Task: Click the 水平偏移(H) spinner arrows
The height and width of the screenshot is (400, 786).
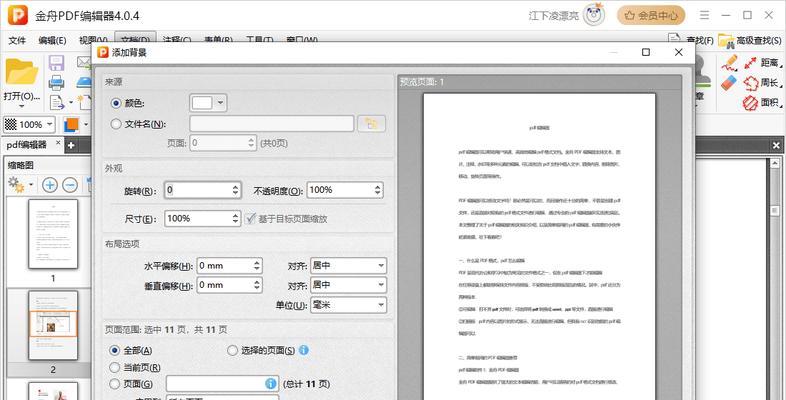Action: [257, 266]
